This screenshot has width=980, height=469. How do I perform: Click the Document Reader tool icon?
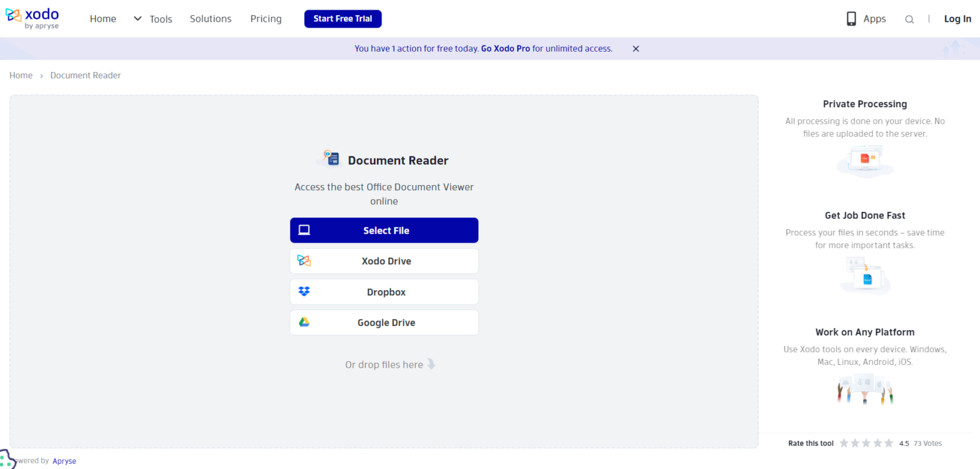330,158
